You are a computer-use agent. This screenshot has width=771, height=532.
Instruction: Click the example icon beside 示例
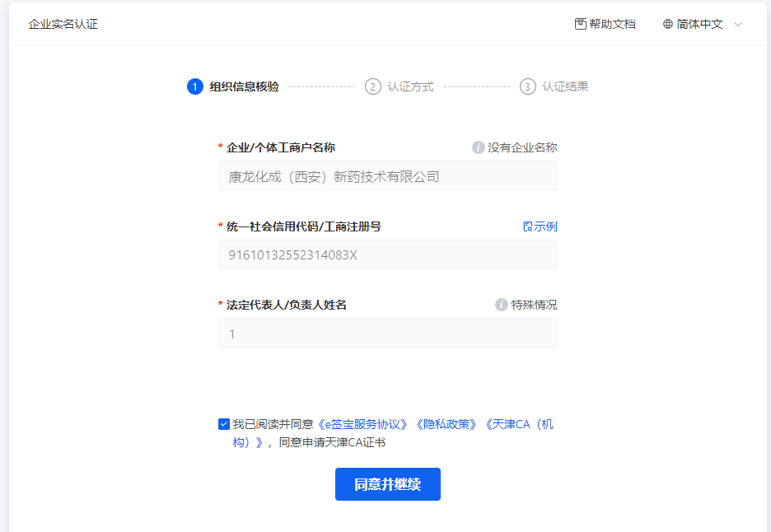point(528,226)
